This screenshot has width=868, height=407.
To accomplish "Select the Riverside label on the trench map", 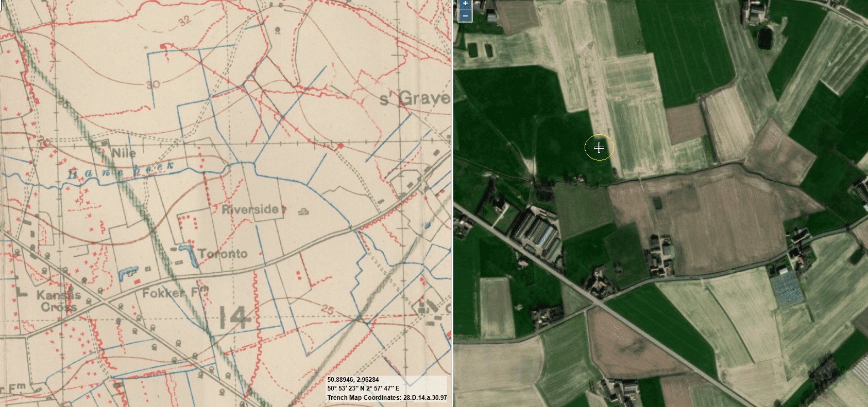I will [x=250, y=209].
